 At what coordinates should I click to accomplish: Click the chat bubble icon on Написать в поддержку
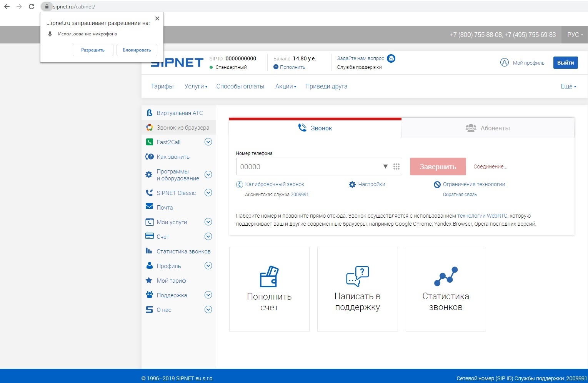358,276
